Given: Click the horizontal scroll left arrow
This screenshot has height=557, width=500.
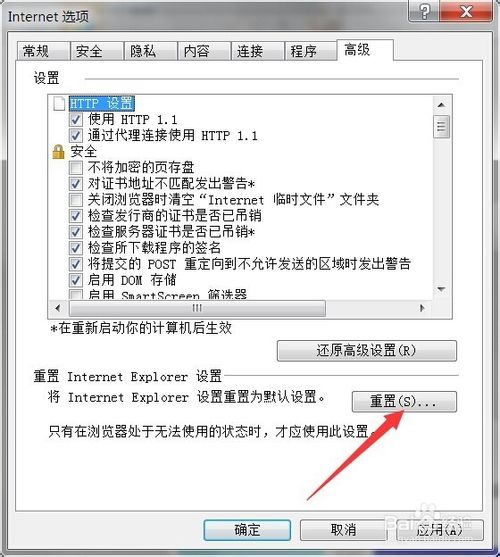Looking at the screenshot, I should coord(58,308).
